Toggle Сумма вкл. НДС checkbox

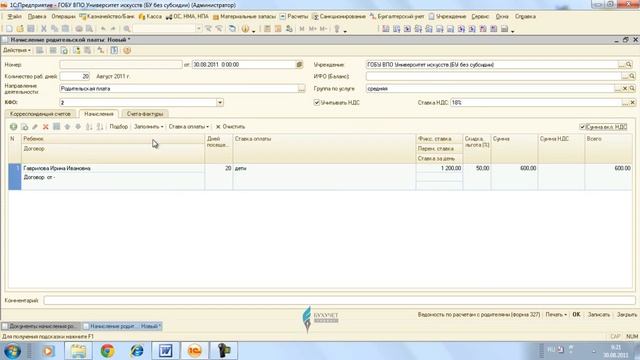[x=582, y=127]
